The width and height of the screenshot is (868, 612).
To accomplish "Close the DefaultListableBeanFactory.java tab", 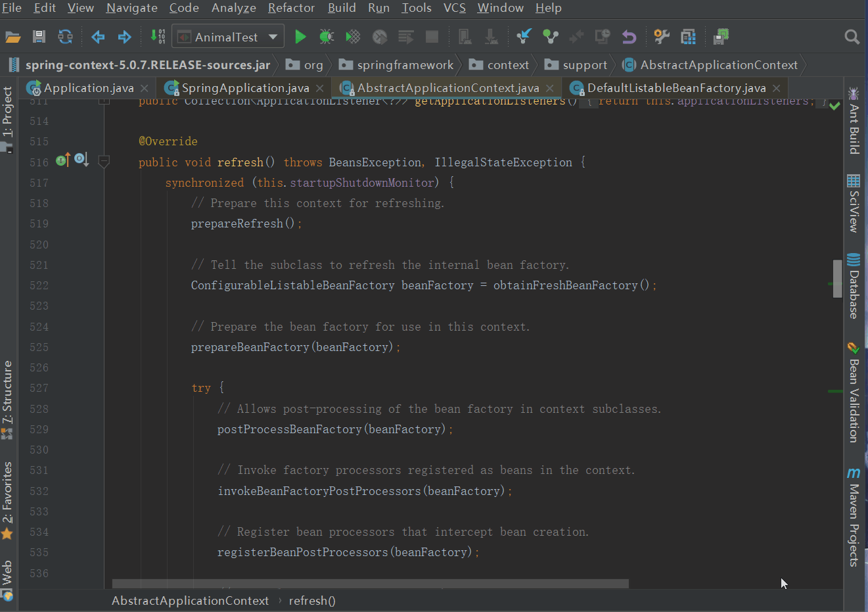I will pos(777,88).
